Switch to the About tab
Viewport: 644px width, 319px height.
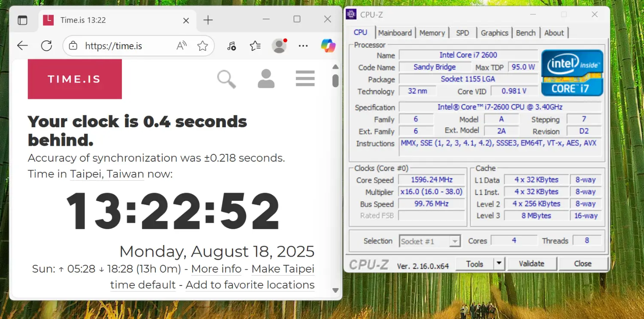[x=554, y=33]
